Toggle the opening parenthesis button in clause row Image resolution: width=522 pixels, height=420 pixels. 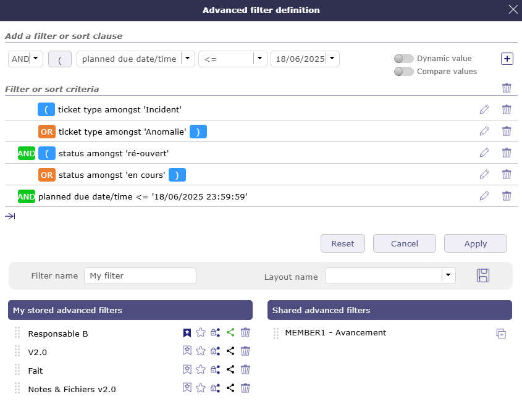point(60,59)
